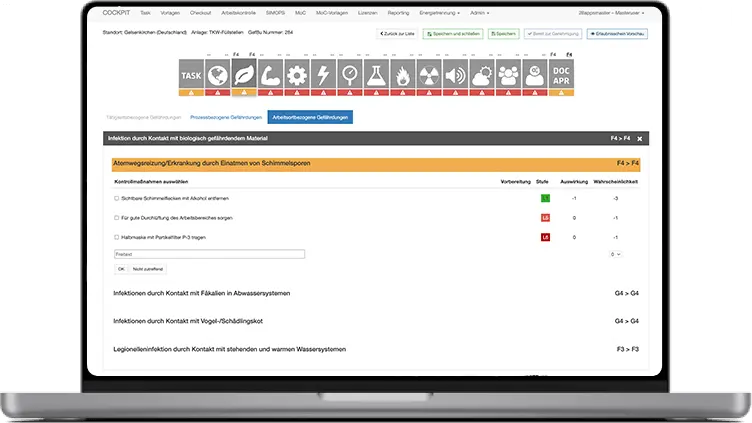752x423 pixels.
Task: Check 'Sichtbare Schimmelflecken mit Alkohol entfernen'
Action: point(117,198)
